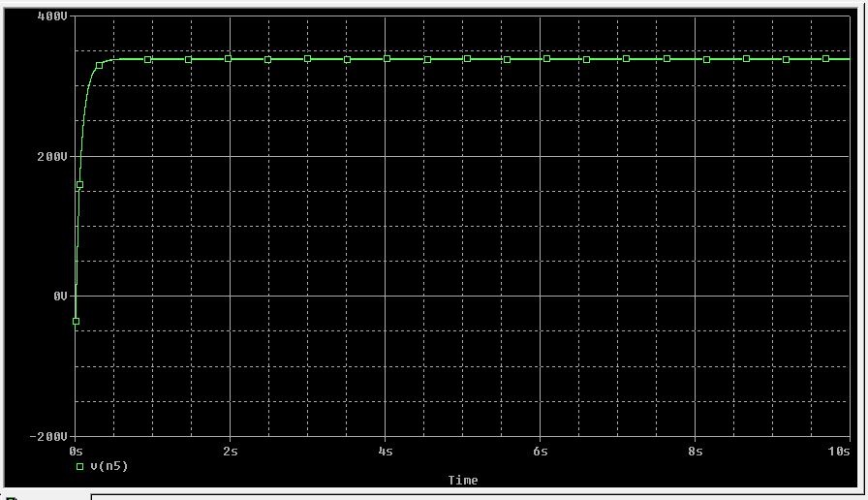Click the 10s x-axis label
Image resolution: width=868 pixels, height=500 pixels.
pyautogui.click(x=841, y=452)
